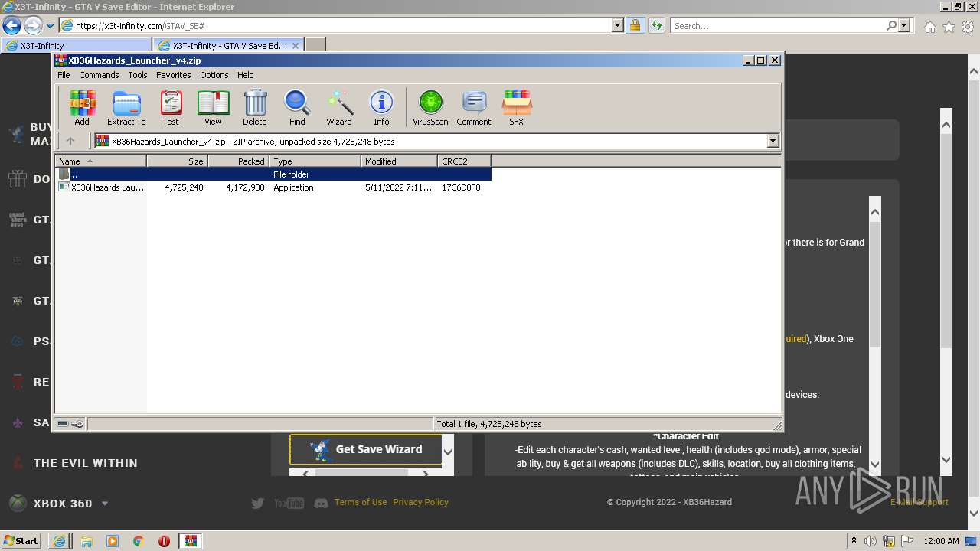Click the Twitter icon in page footer
Viewport: 980px width, 551px height.
[258, 503]
